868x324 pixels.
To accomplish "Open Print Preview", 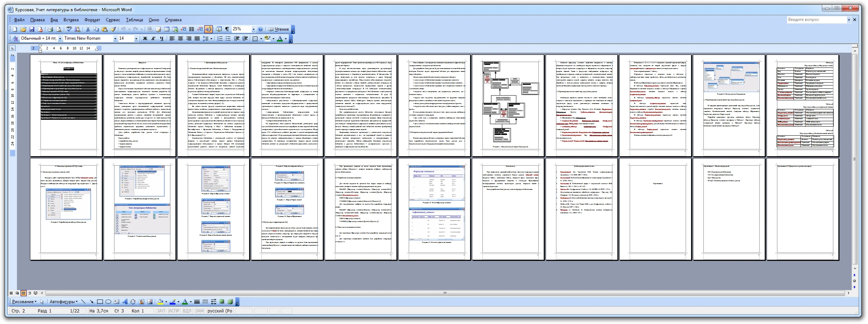I will [x=59, y=29].
